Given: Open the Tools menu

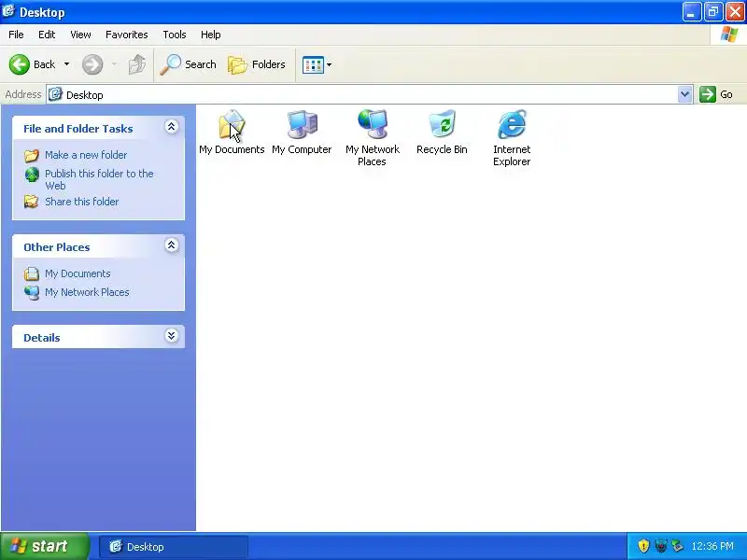Looking at the screenshot, I should tap(175, 35).
